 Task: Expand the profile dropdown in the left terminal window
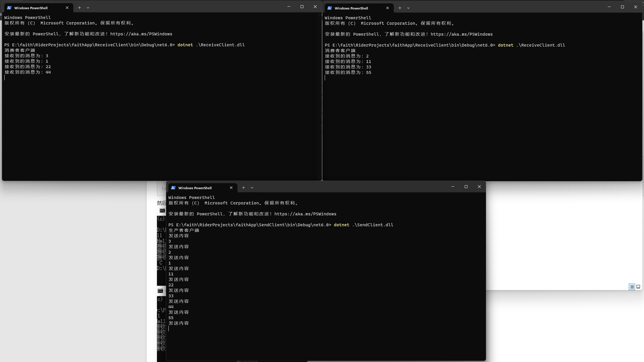click(88, 8)
